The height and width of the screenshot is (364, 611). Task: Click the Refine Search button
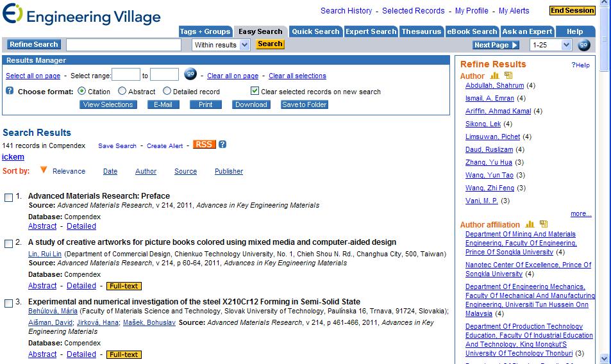(x=34, y=44)
